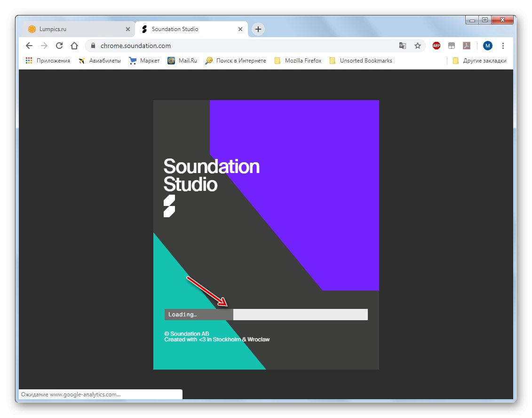Click the Ожидание google-analytics status text
Screen dimensions: 532x418
click(71, 394)
